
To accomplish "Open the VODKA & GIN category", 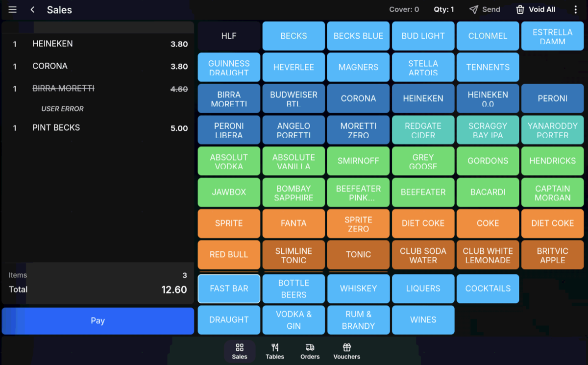I will (x=294, y=320).
